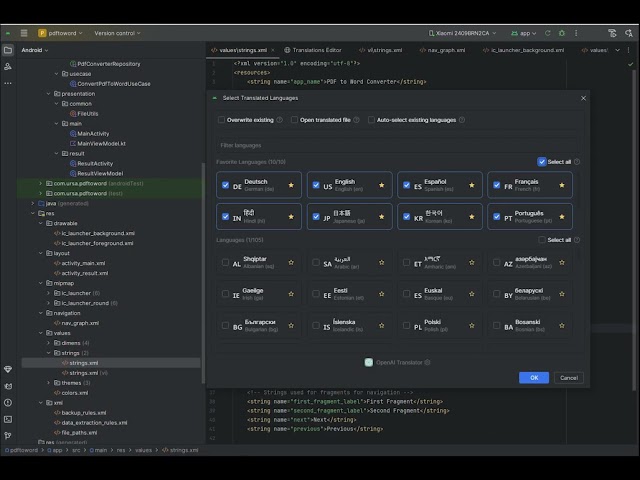
Task: Click the src breadcrumb in the status bar
Action: pos(76,450)
